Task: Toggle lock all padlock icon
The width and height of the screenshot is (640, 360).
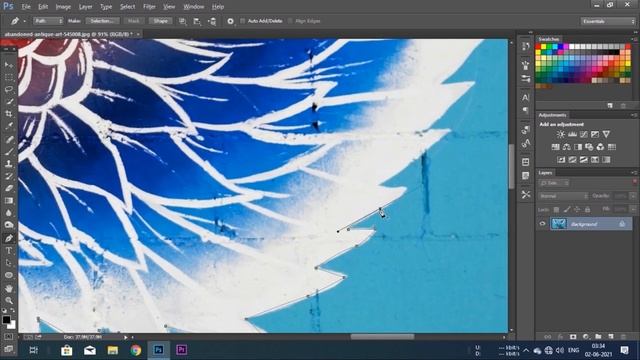Action: point(587,209)
